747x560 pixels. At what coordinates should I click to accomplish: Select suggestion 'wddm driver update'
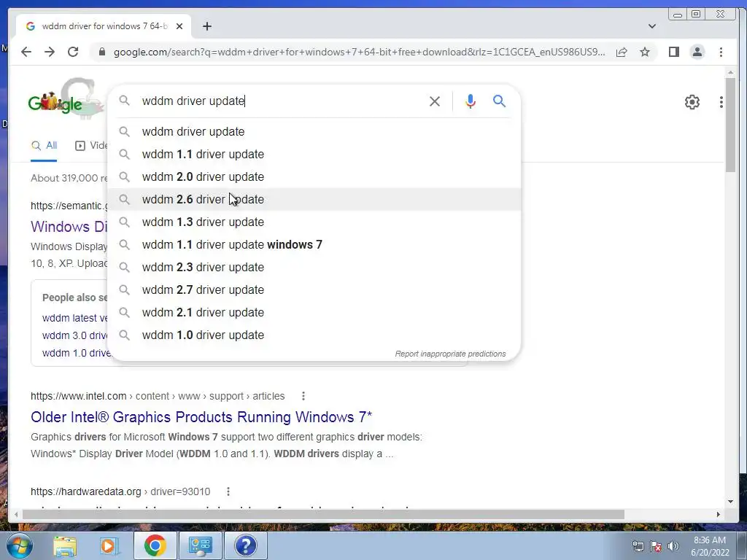314,131
